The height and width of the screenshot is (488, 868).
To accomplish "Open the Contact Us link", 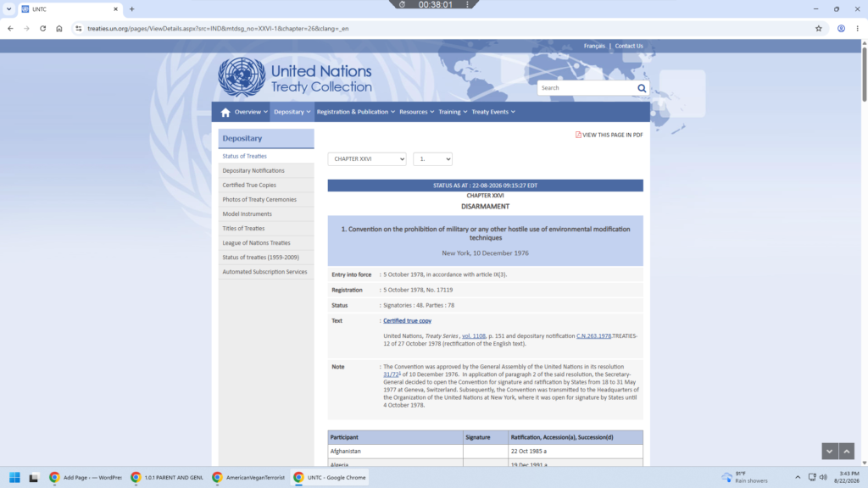I will click(629, 46).
